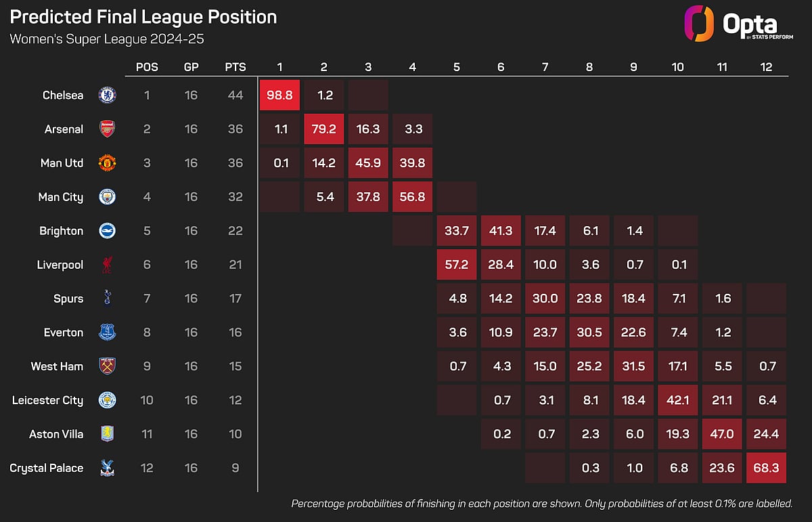This screenshot has width=812, height=522.
Task: Click the Aston Villa crest
Action: 107,434
